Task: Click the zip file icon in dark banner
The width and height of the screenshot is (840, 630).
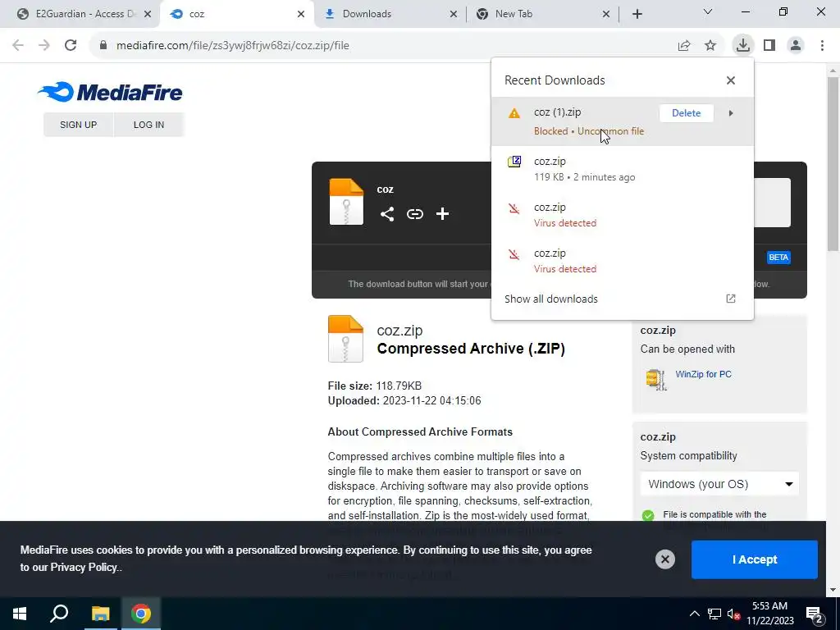Action: click(x=346, y=202)
